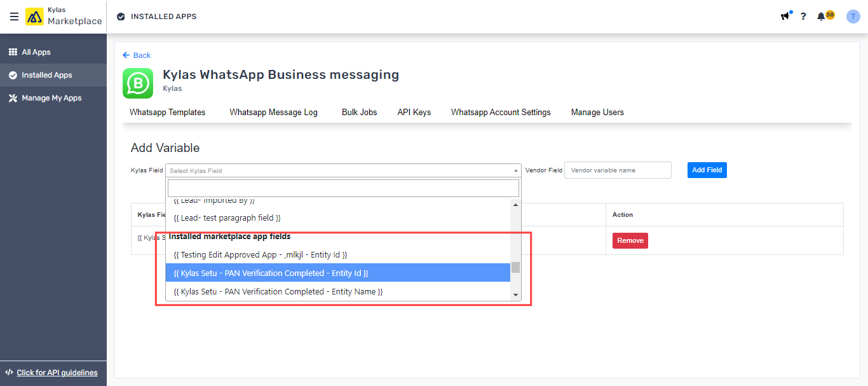Click the Manage My Apps tools icon
Screen dimensions: 868x386
[x=13, y=98]
